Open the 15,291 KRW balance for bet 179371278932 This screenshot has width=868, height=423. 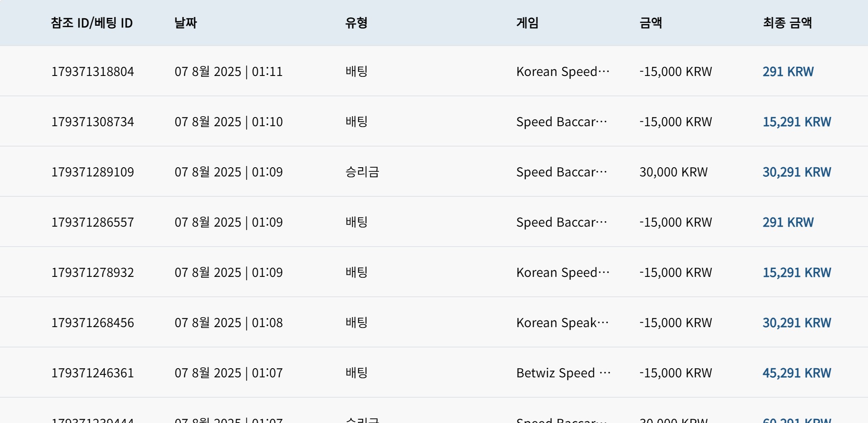pyautogui.click(x=797, y=272)
